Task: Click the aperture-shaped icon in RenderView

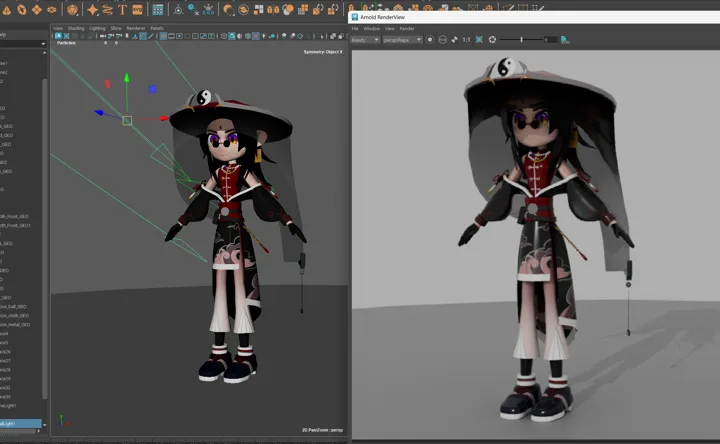Action: [492, 40]
